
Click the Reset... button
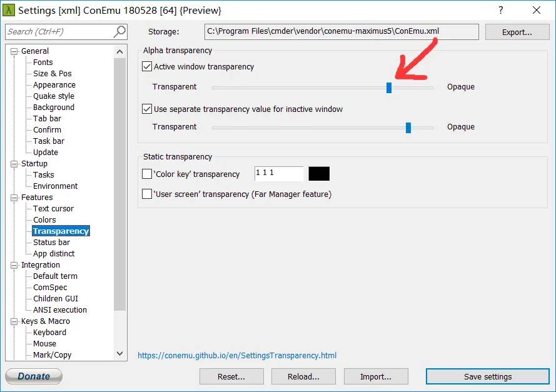pos(231,377)
